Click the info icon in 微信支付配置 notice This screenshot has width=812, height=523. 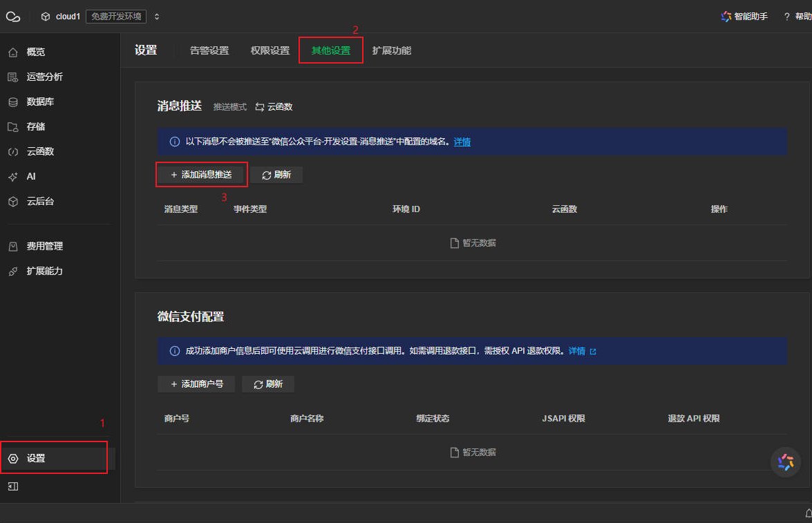pos(175,351)
